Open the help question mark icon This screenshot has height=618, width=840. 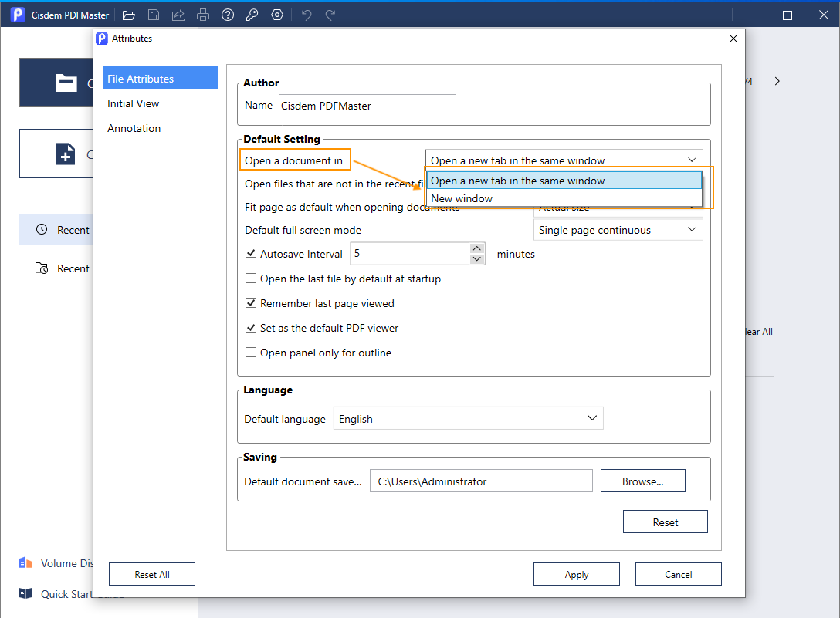228,15
